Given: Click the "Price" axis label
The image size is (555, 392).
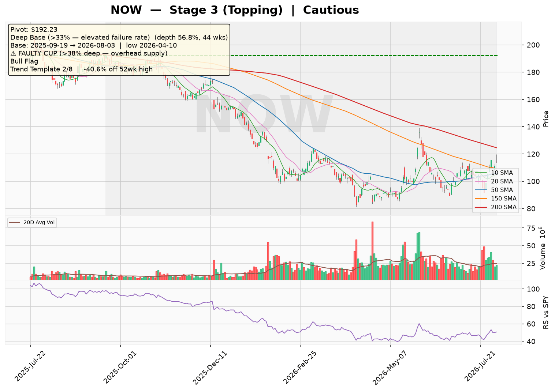Looking at the screenshot, I should tap(546, 118).
